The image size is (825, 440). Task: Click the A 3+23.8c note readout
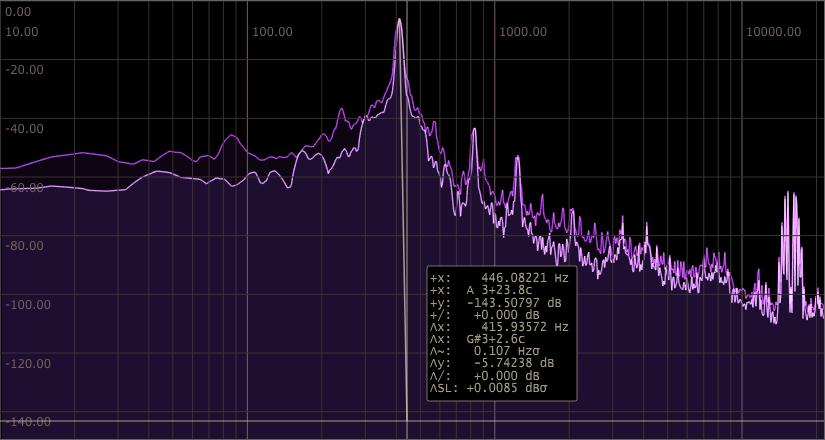point(498,291)
